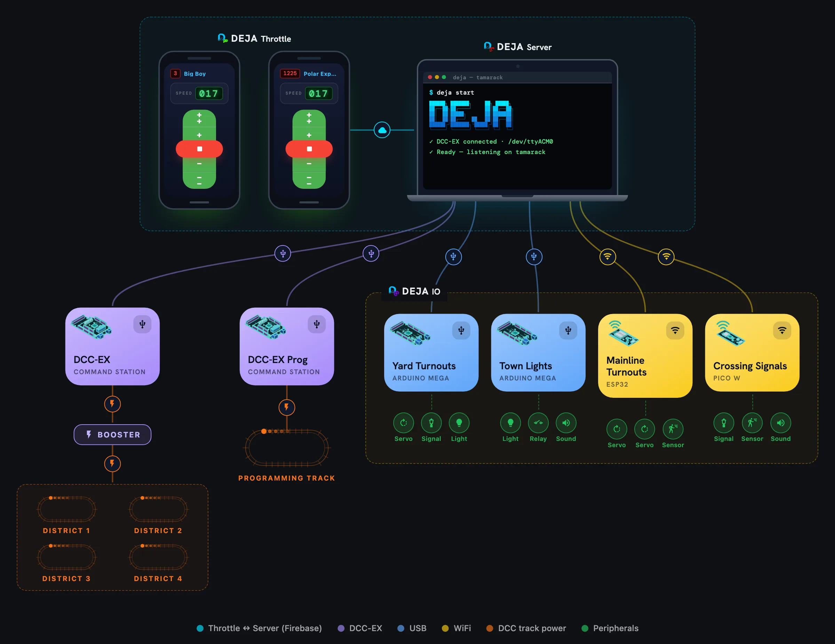
Task: Click 'Ready — listening on tamarack' line
Action: [x=487, y=152]
